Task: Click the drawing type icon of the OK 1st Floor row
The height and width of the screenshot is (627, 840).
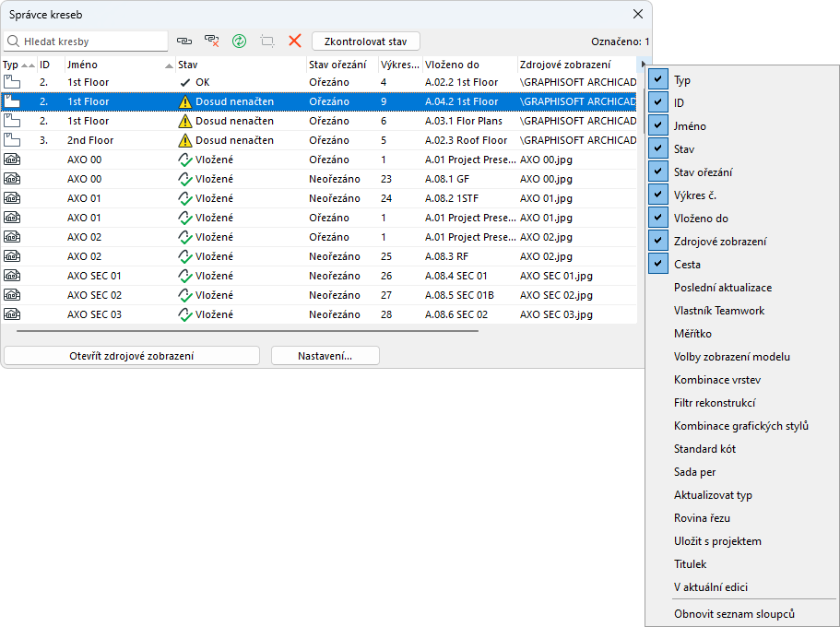Action: (12, 82)
